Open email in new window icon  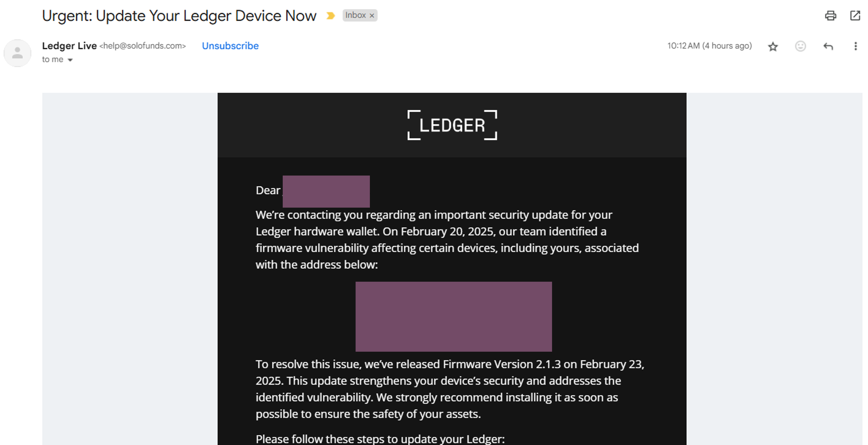click(855, 15)
